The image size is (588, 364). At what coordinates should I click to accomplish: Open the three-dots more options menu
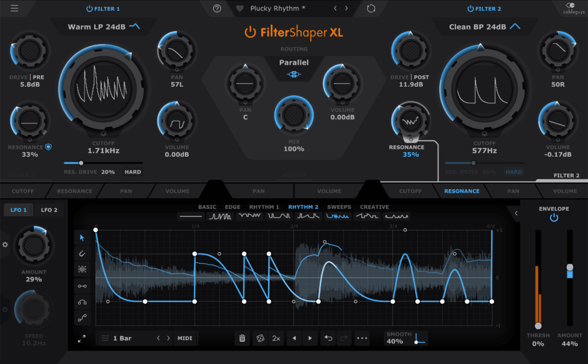[x=362, y=338]
